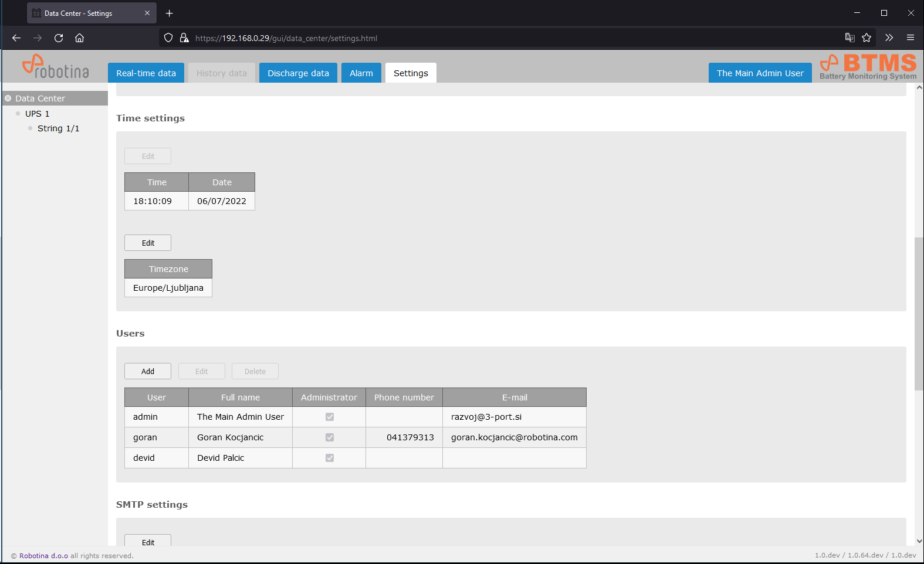This screenshot has width=924, height=564.
Task: Reload the page with refresh icon
Action: [59, 38]
